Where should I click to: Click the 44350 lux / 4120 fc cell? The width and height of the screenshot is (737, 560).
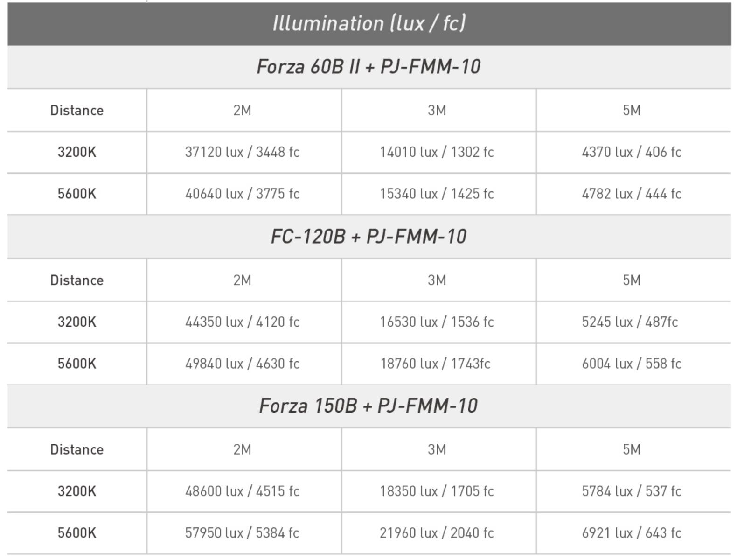242,322
